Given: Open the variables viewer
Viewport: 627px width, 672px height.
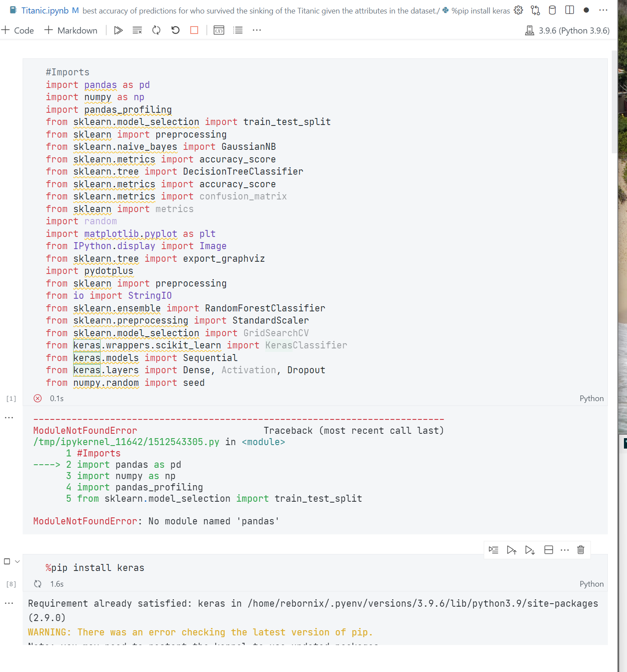Looking at the screenshot, I should tap(219, 30).
